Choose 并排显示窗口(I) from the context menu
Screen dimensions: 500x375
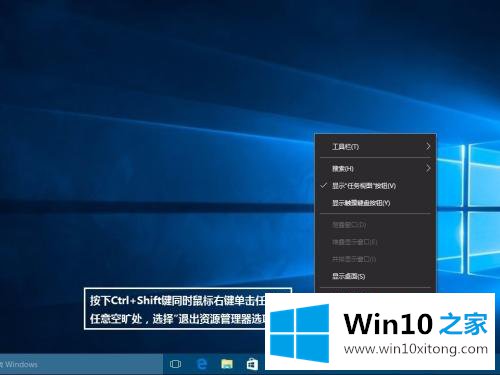coord(376,259)
